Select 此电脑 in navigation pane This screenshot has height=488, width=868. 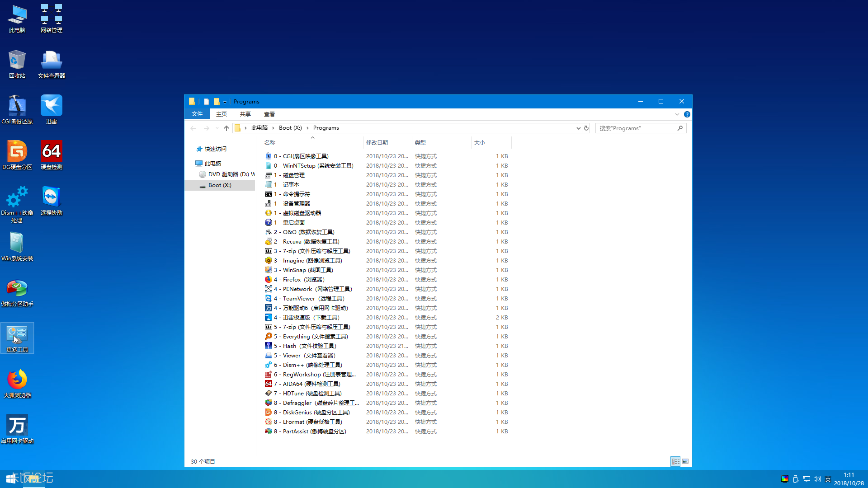coord(212,163)
